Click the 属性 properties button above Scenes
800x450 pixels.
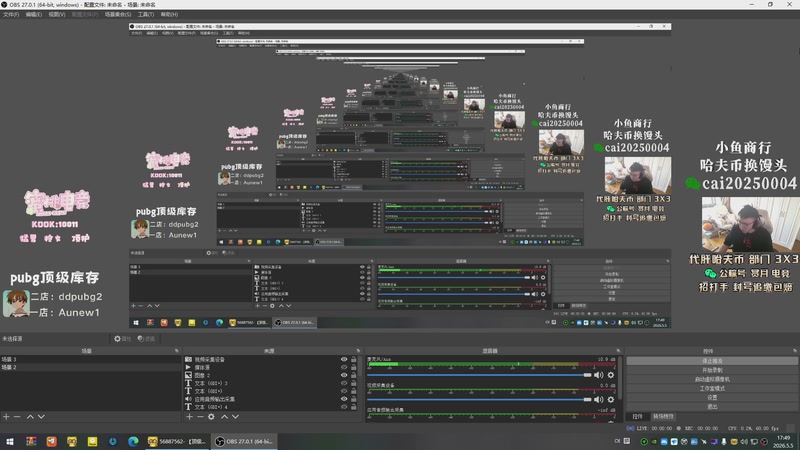(122, 339)
